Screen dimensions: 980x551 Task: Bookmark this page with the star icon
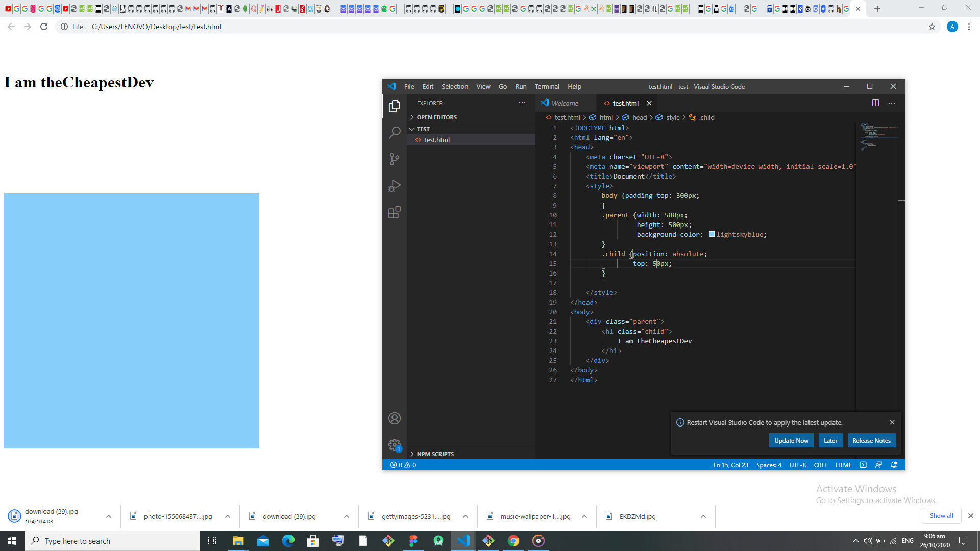point(932,27)
